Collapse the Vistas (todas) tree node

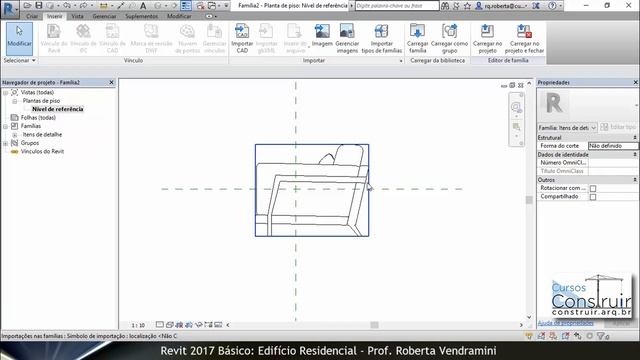click(x=6, y=93)
